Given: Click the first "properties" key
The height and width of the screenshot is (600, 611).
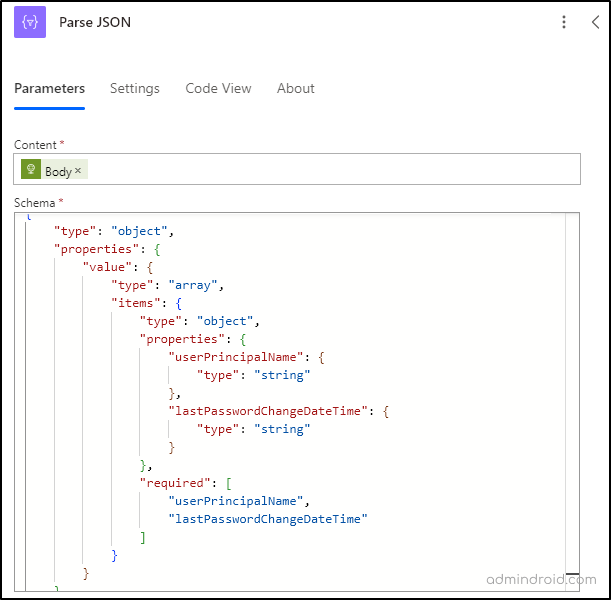Looking at the screenshot, I should pos(96,249).
